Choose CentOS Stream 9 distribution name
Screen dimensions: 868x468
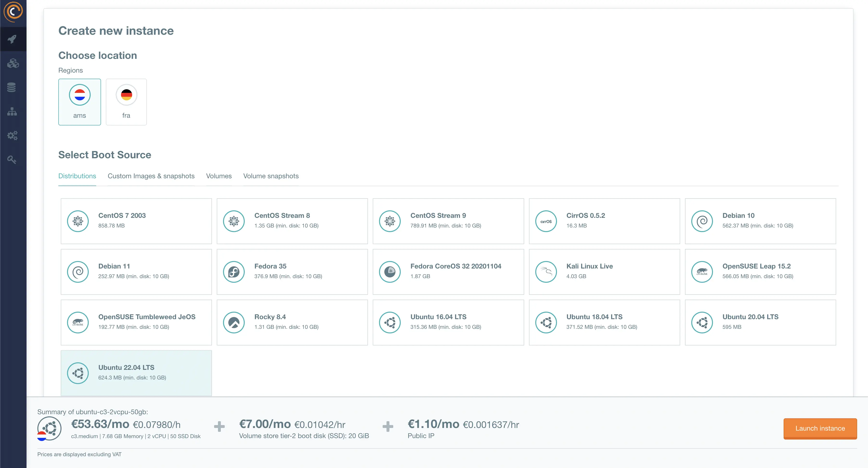click(x=438, y=215)
